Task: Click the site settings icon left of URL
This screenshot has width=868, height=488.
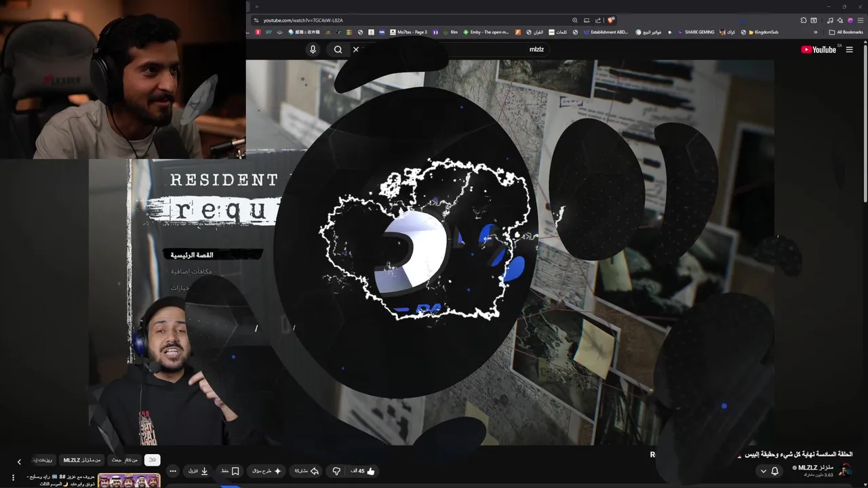Action: click(x=256, y=20)
